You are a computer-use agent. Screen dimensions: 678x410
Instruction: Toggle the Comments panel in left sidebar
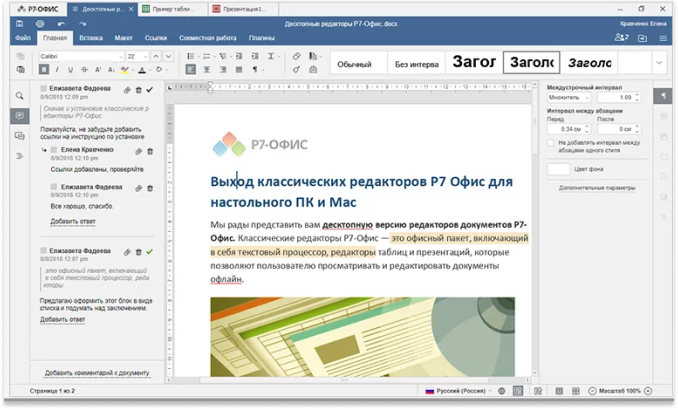click(x=19, y=115)
